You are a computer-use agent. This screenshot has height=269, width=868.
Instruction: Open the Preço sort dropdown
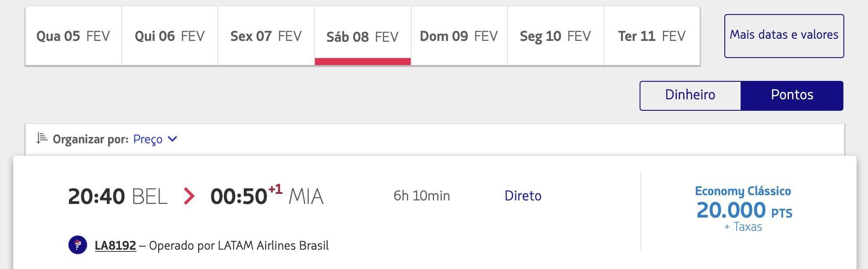(x=148, y=139)
